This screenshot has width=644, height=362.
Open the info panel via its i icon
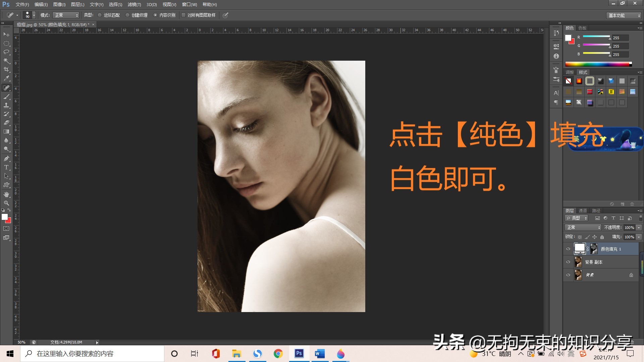tap(556, 56)
